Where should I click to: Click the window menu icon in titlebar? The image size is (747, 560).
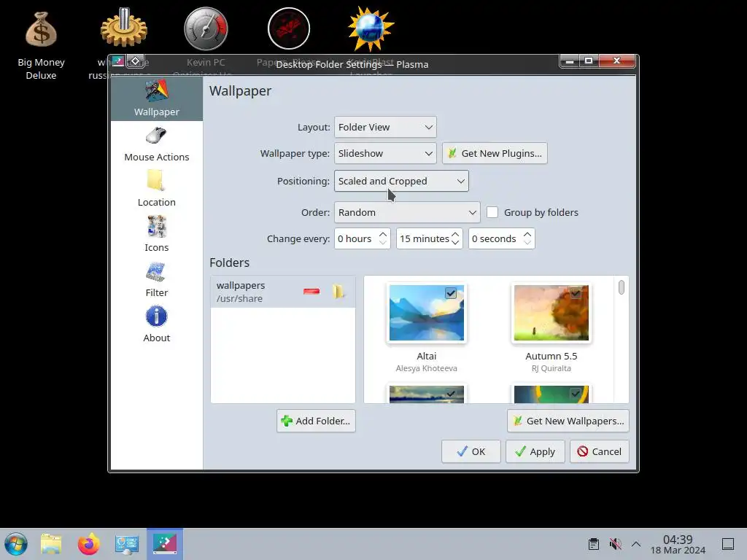tap(117, 61)
